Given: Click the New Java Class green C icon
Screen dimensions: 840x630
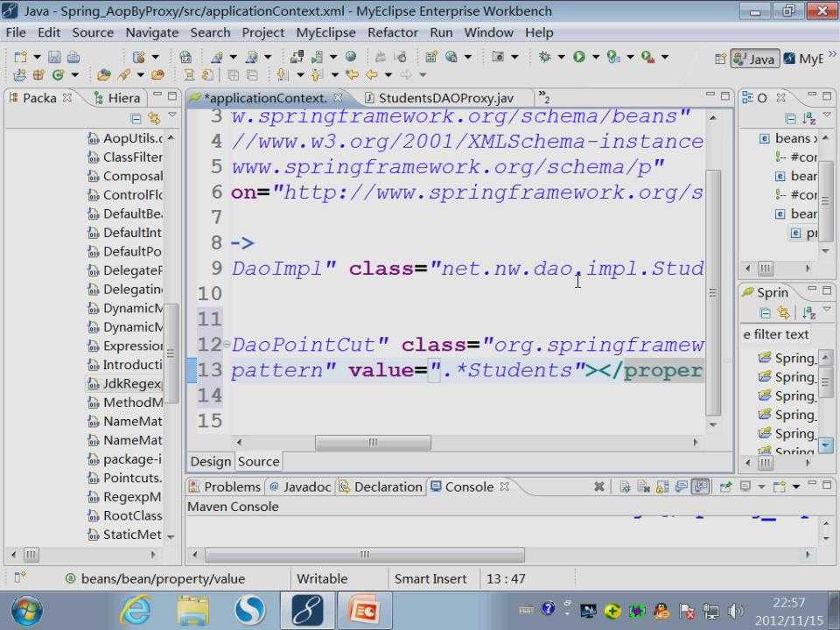Looking at the screenshot, I should (x=58, y=75).
